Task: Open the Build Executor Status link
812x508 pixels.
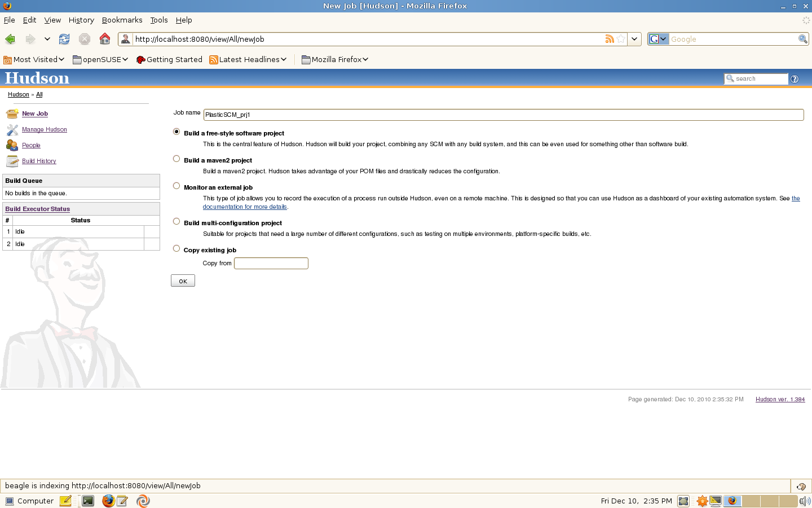Action: point(38,209)
